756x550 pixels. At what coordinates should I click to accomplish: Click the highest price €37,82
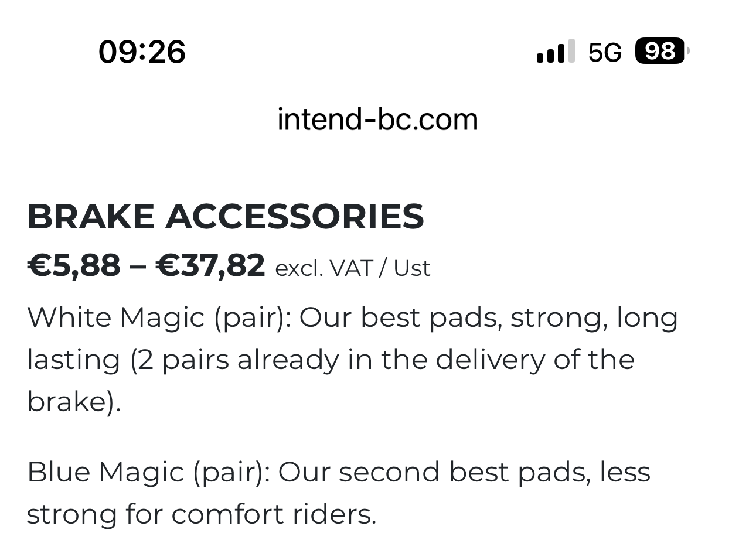click(210, 265)
